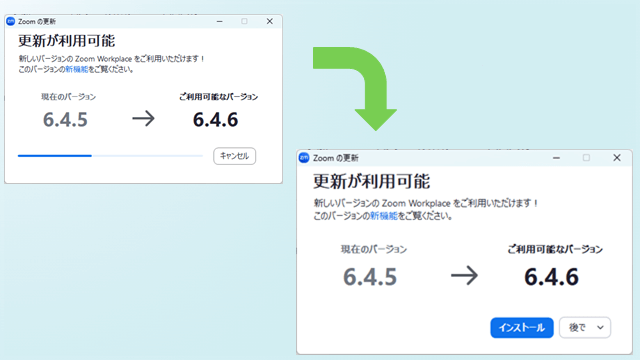640x360 pixels.
Task: Click 'Zoom の更新' title in install window
Action: tap(336, 158)
